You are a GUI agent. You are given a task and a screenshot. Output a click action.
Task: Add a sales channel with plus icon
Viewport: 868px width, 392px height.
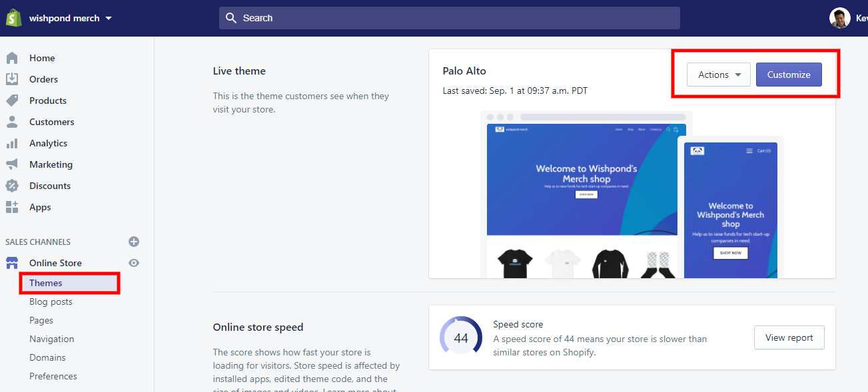(134, 242)
